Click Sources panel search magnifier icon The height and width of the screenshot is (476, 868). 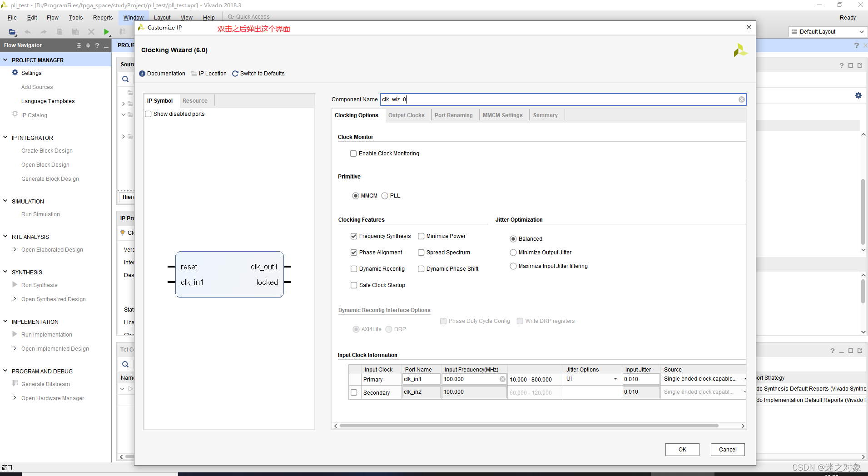click(125, 79)
